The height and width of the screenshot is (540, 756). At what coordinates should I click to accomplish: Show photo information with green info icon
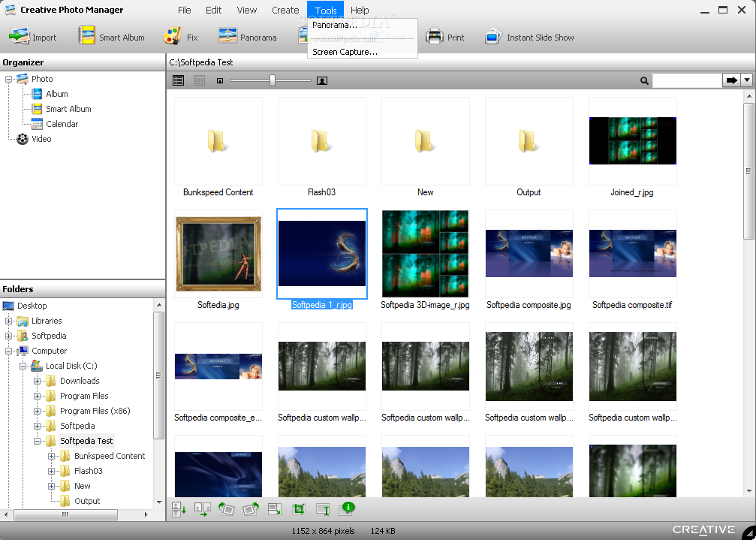(347, 508)
